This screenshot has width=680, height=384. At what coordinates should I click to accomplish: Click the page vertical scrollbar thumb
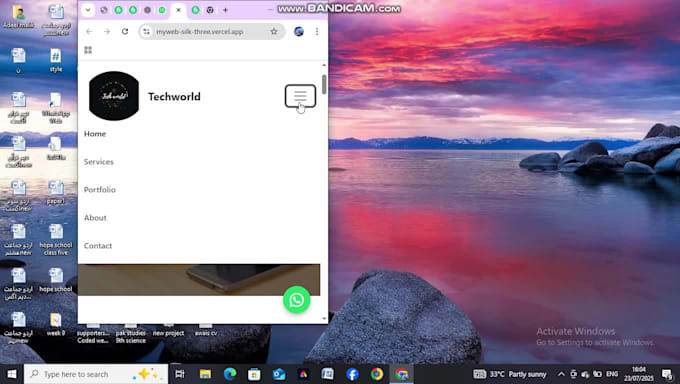pyautogui.click(x=324, y=84)
